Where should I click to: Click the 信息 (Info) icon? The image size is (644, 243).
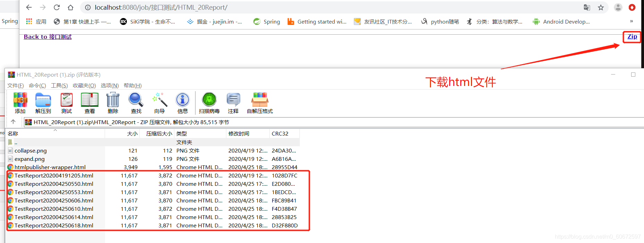pyautogui.click(x=183, y=103)
